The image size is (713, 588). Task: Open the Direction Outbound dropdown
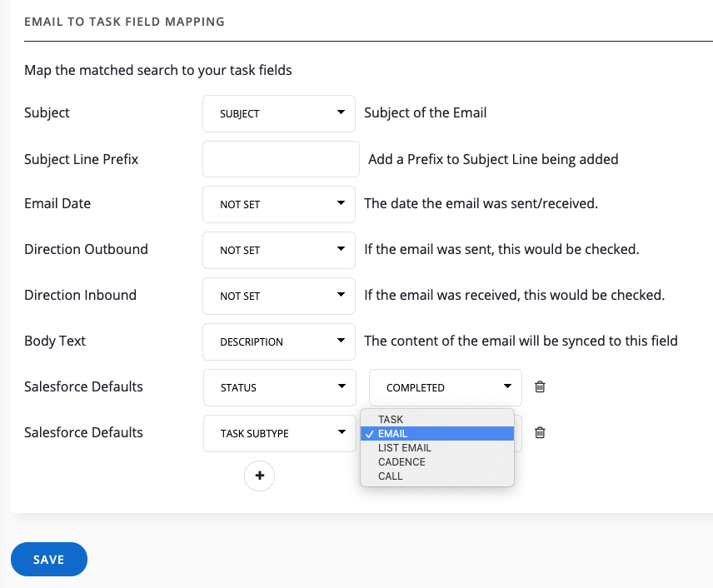(279, 250)
